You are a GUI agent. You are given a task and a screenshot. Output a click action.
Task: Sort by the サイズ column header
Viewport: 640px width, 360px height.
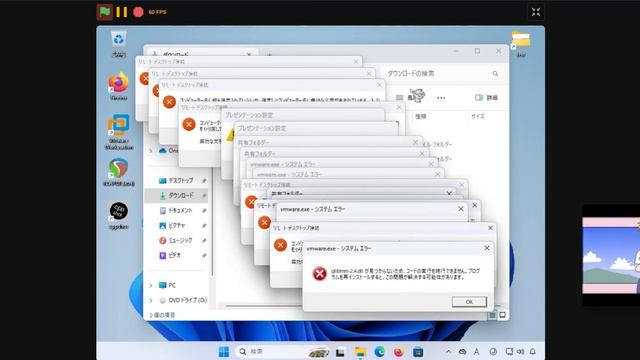[478, 116]
